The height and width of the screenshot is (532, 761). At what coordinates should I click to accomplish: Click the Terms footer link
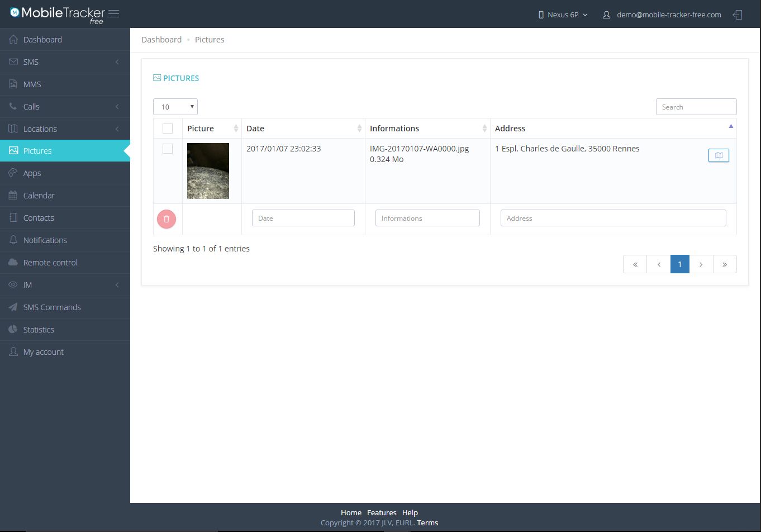click(x=427, y=523)
